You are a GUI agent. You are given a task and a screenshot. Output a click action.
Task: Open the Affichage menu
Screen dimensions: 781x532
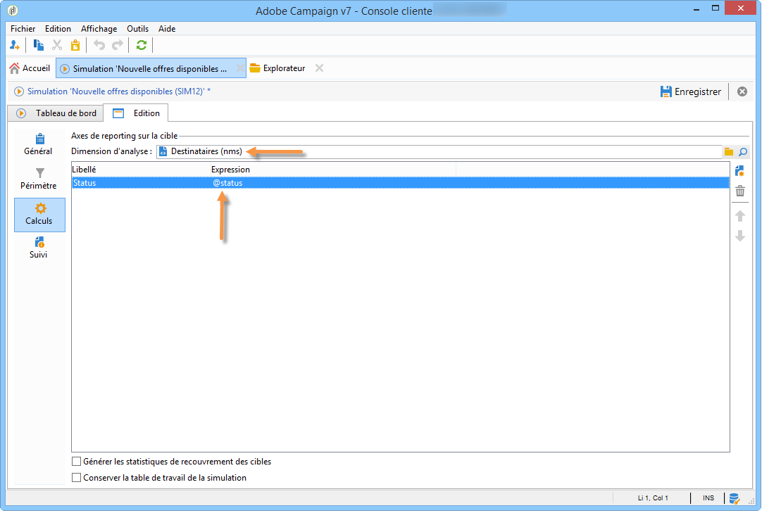click(99, 29)
